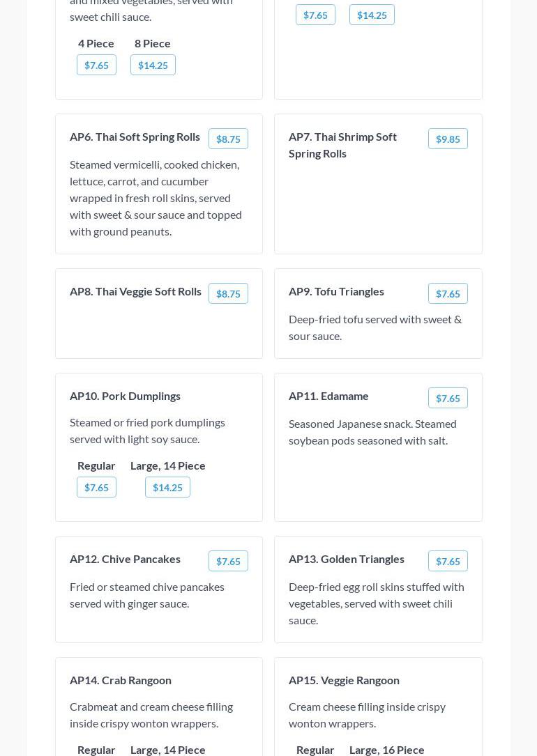Open the AP12. Chive Pancakes item
Image resolution: width=537 pixels, height=756 pixels.
click(x=125, y=559)
